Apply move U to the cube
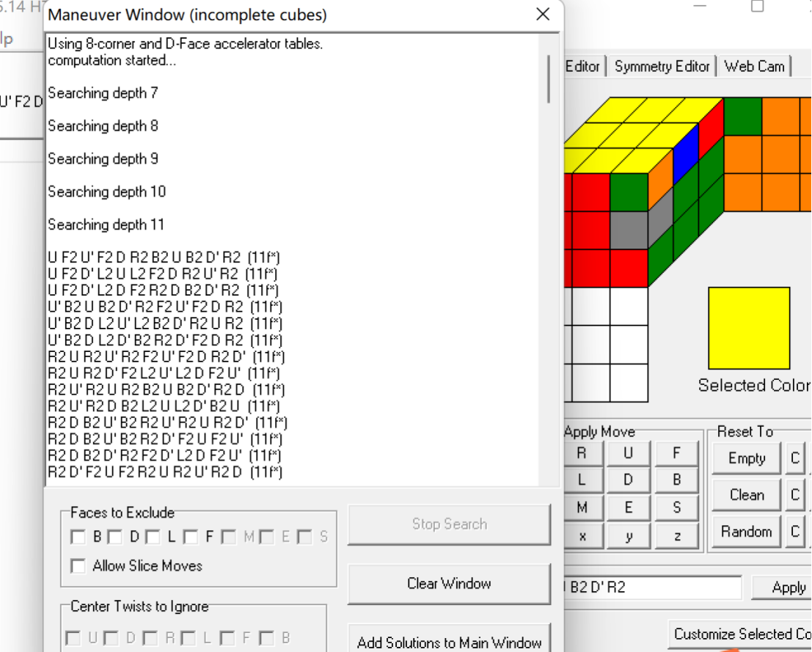The height and width of the screenshot is (652, 812). pyautogui.click(x=628, y=453)
